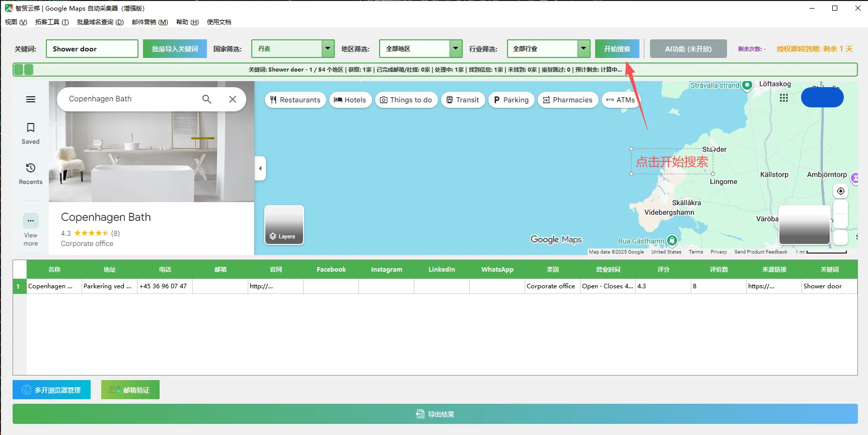Open Recents in the sidebar

[31, 173]
